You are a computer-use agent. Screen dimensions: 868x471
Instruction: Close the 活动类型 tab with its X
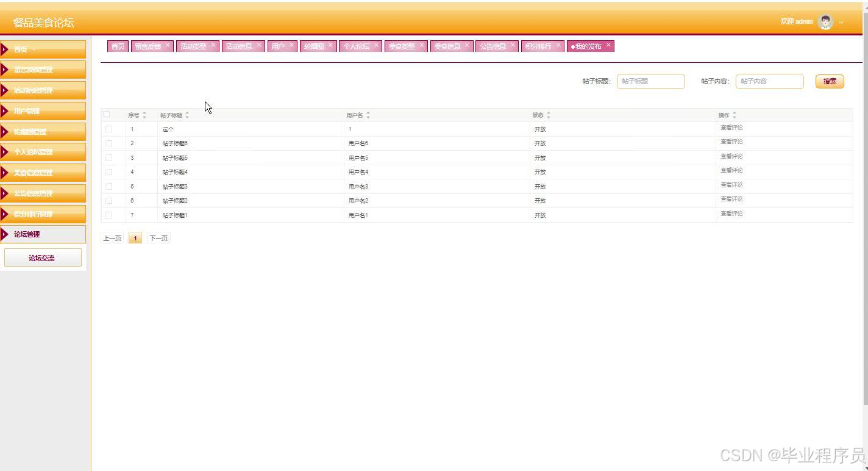tap(213, 45)
